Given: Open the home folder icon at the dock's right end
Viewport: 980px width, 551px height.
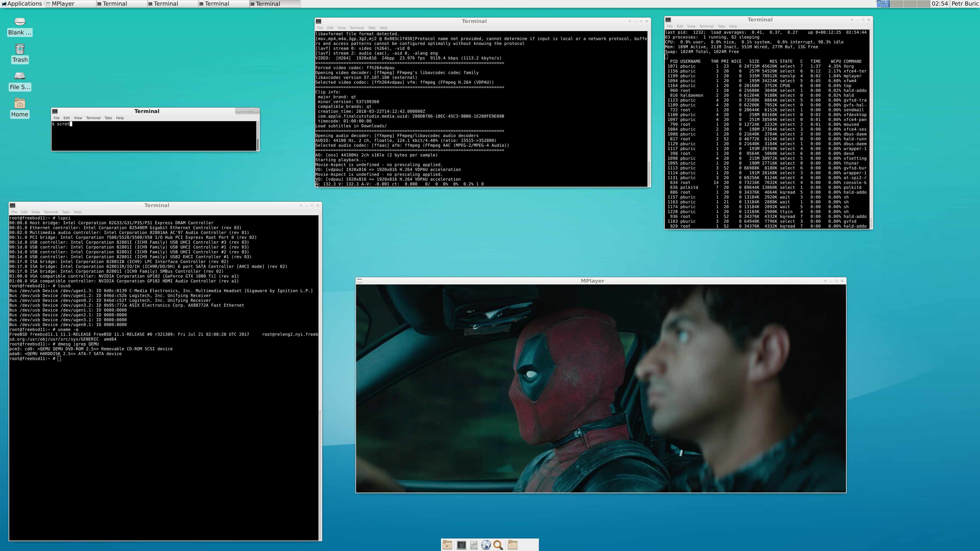Looking at the screenshot, I should click(x=512, y=545).
